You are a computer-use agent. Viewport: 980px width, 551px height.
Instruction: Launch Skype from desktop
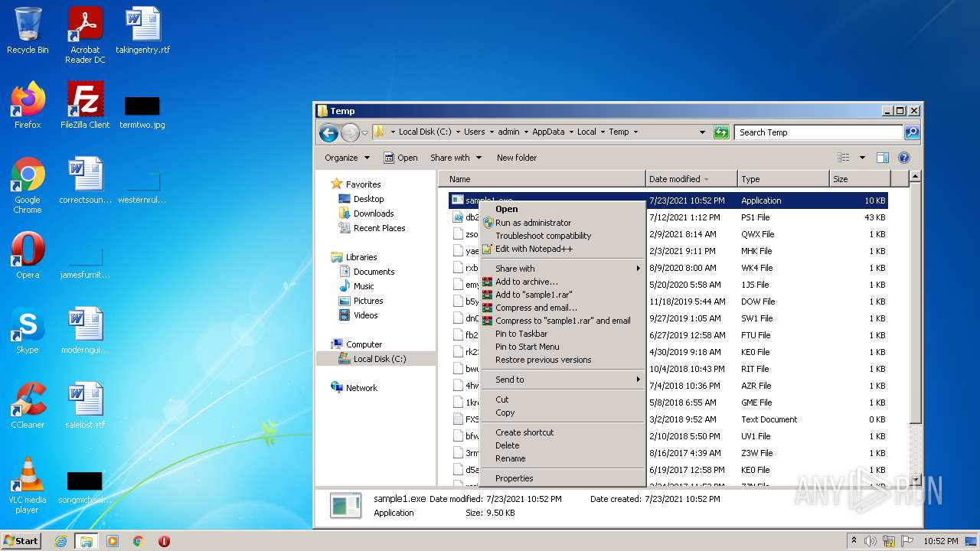point(28,331)
